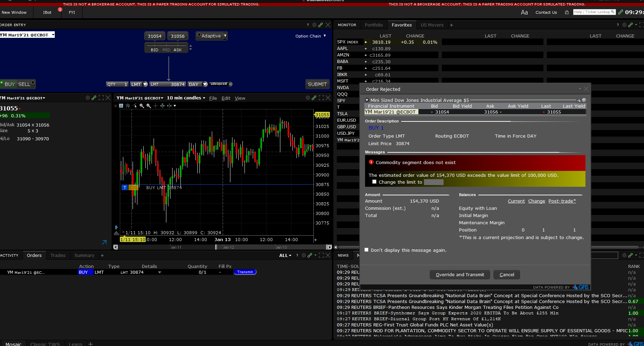Check 'Don't display this message again'
This screenshot has height=346, width=644.
(x=366, y=250)
